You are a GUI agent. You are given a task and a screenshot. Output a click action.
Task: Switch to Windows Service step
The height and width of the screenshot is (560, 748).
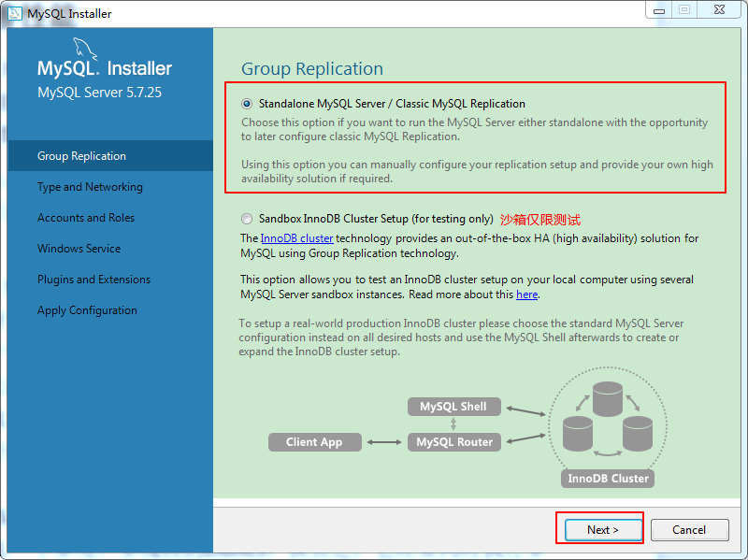[79, 249]
